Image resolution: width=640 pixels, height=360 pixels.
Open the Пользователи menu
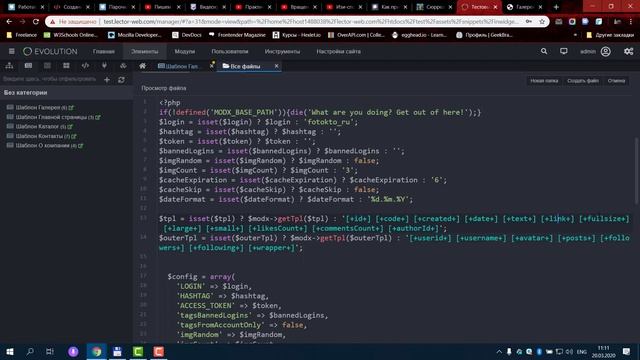tap(230, 51)
